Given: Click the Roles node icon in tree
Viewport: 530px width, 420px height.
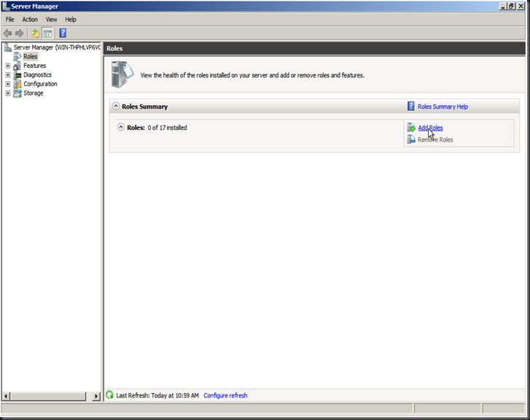Looking at the screenshot, I should (x=17, y=56).
